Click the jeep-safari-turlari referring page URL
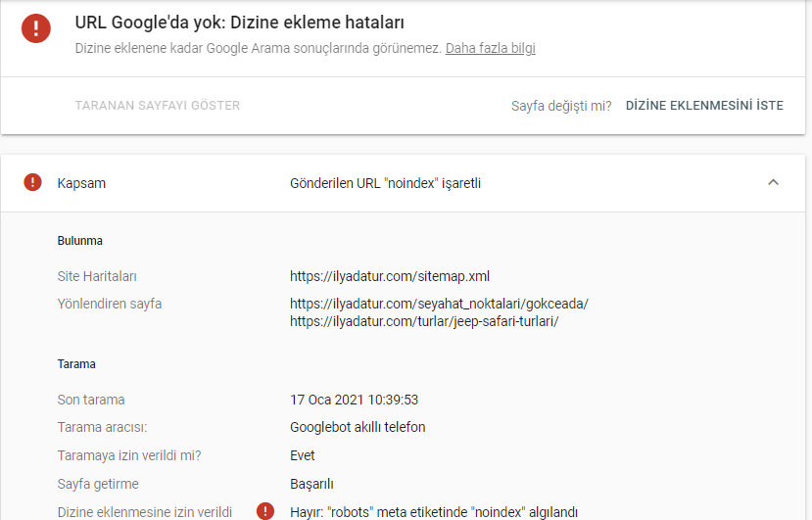 424,321
